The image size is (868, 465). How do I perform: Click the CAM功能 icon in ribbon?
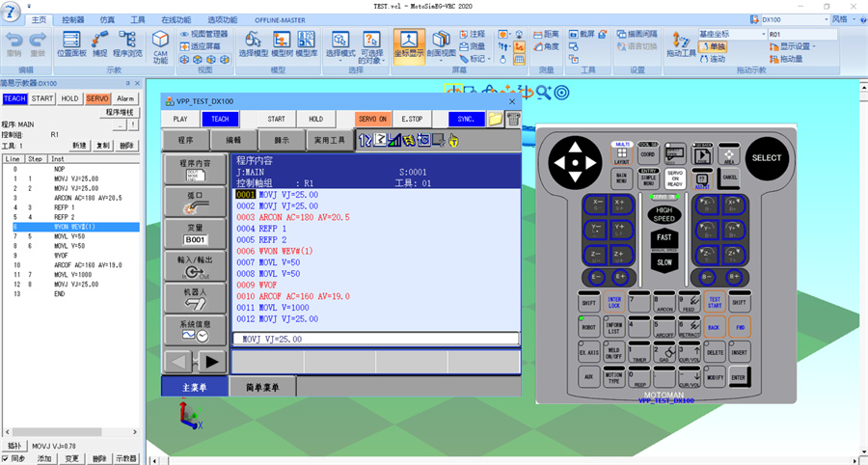pyautogui.click(x=159, y=44)
